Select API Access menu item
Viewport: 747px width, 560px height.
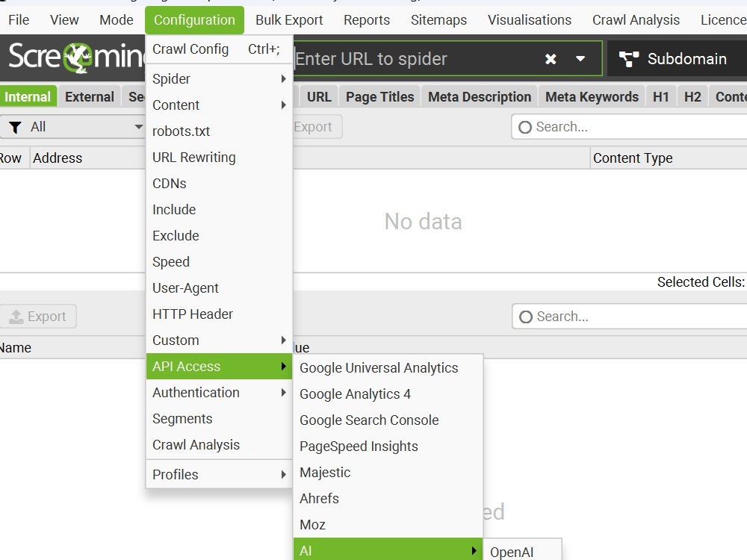(219, 366)
